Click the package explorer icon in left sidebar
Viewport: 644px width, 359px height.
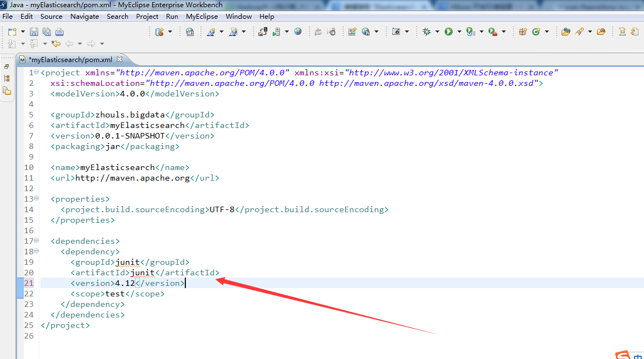7,91
